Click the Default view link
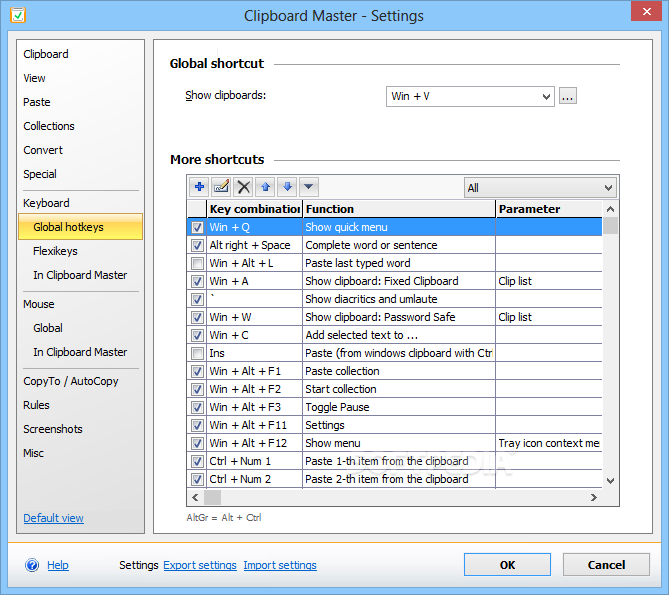 pyautogui.click(x=53, y=518)
